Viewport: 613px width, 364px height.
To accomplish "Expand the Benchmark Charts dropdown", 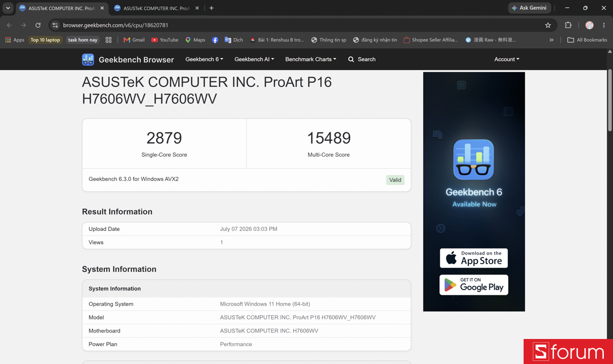I will (311, 59).
